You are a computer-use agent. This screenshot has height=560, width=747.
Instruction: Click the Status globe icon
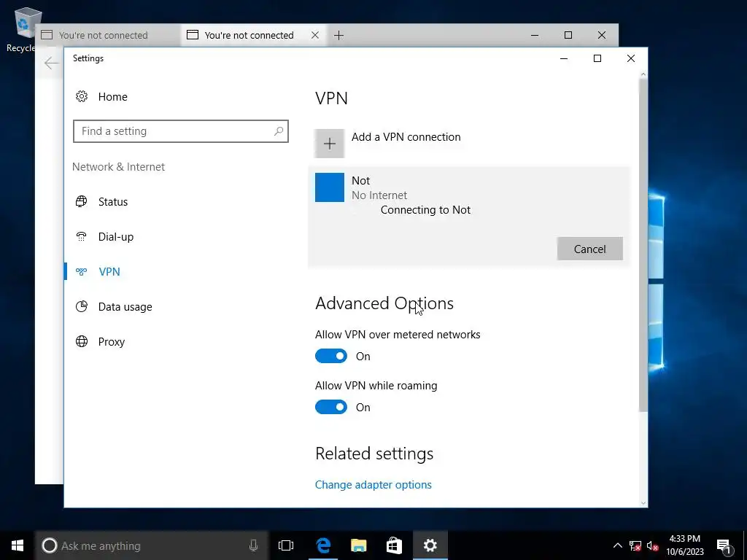(82, 201)
